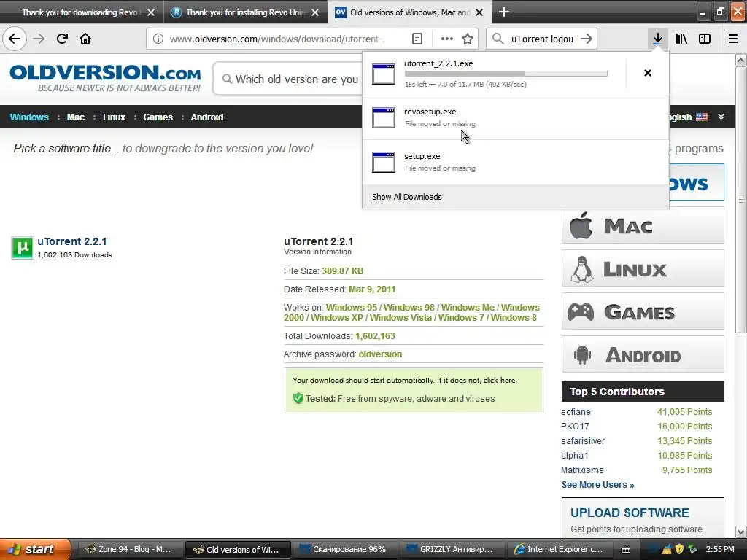
Task: Select the 'Old versions of Windows, Mac' tab
Action: pos(410,12)
